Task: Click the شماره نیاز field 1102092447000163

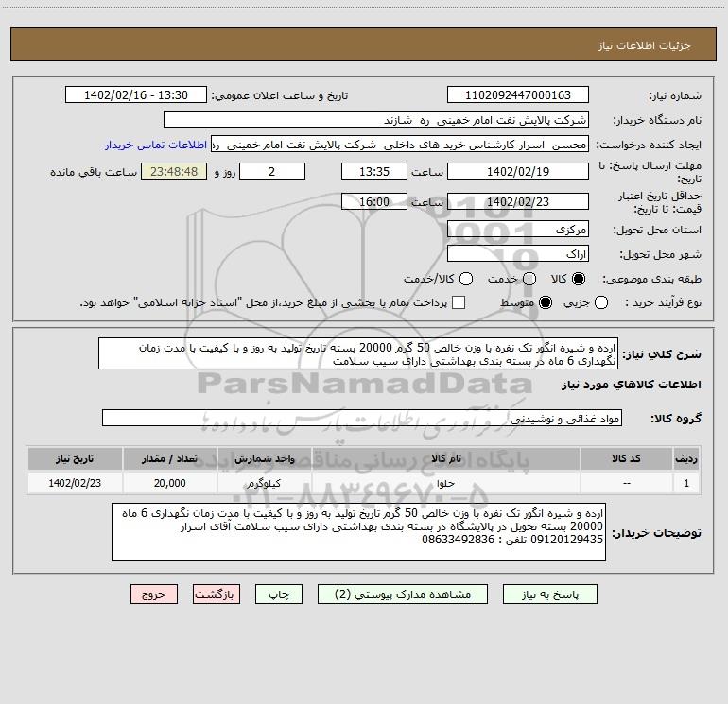Action: (518, 95)
